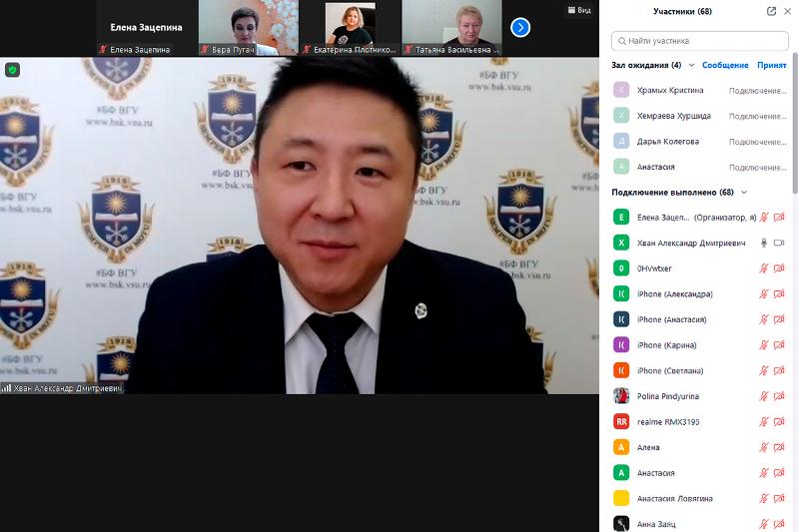Click the Сообщение link
Viewport: 799px width, 532px height.
[725, 65]
